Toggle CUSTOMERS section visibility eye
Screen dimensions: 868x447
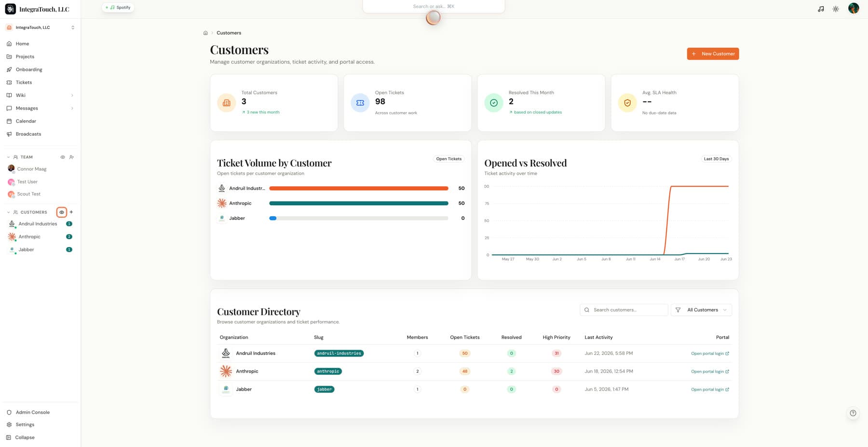[62, 212]
